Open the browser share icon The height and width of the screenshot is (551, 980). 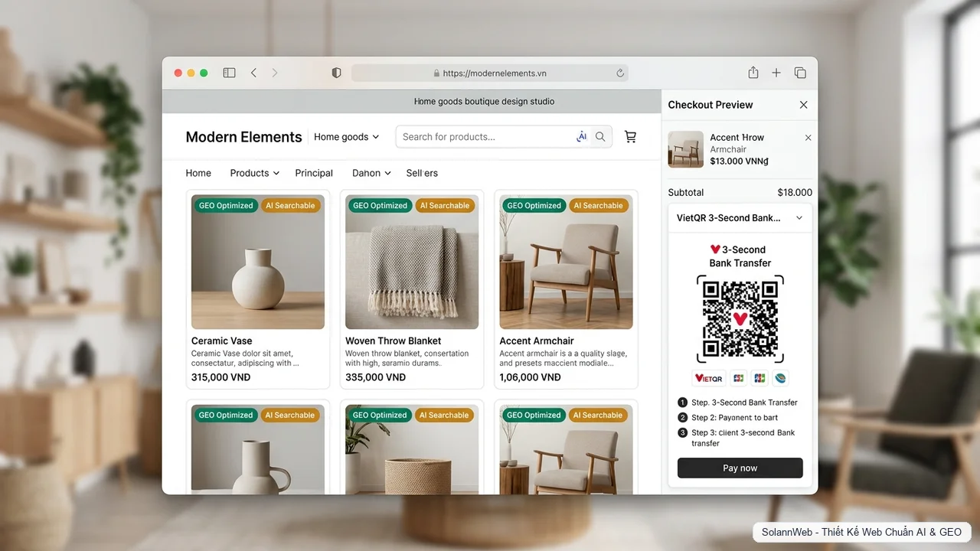(753, 72)
